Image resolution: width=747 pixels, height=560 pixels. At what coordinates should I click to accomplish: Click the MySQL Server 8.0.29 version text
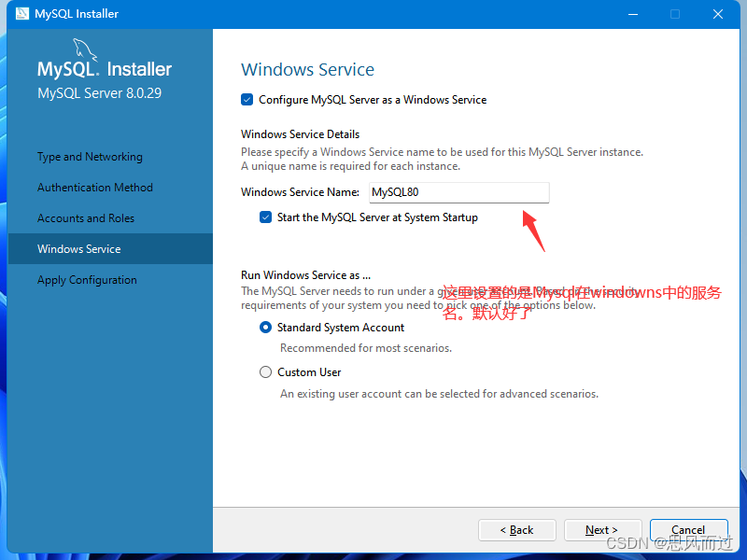(x=100, y=92)
